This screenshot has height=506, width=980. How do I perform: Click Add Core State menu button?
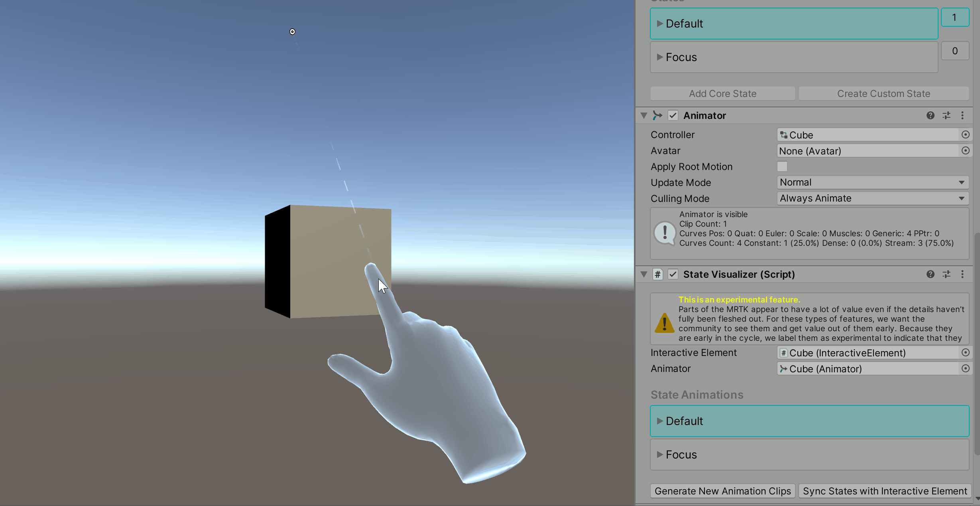722,92
